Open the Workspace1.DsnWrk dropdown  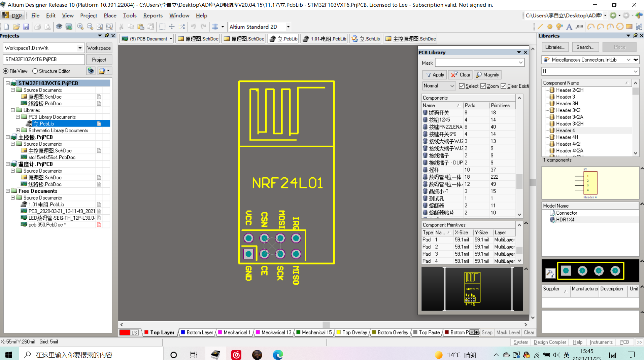pyautogui.click(x=80, y=48)
